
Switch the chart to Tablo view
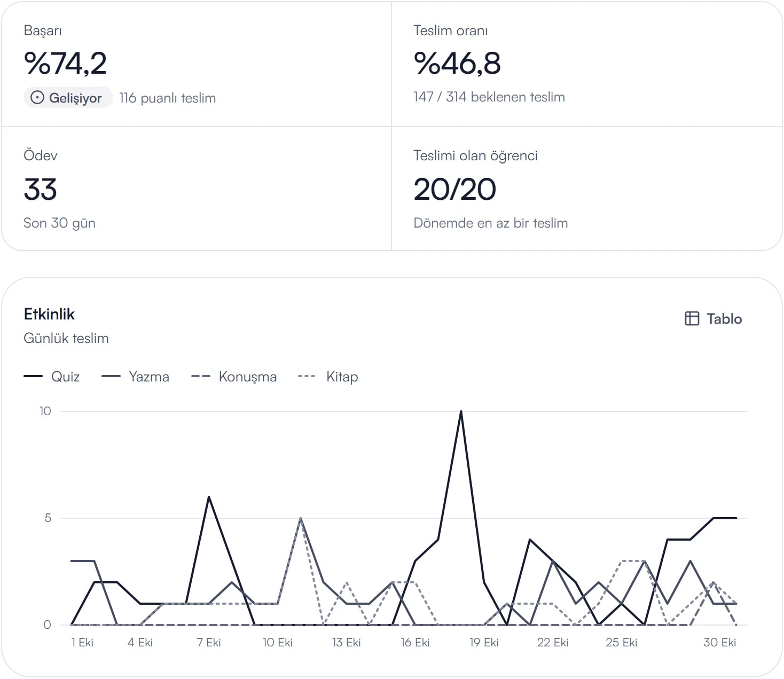coord(714,318)
